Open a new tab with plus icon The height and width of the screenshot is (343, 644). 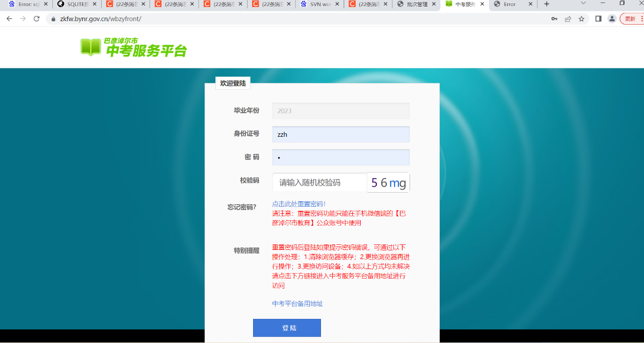tap(547, 4)
